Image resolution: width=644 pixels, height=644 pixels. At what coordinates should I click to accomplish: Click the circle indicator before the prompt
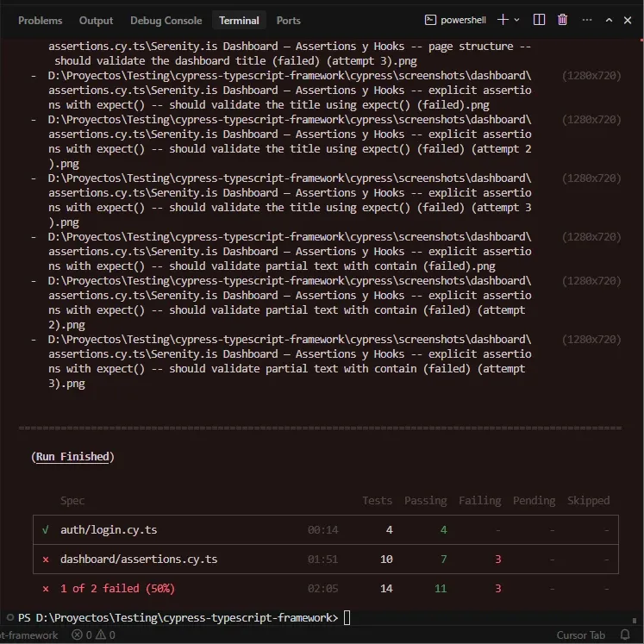(x=10, y=617)
